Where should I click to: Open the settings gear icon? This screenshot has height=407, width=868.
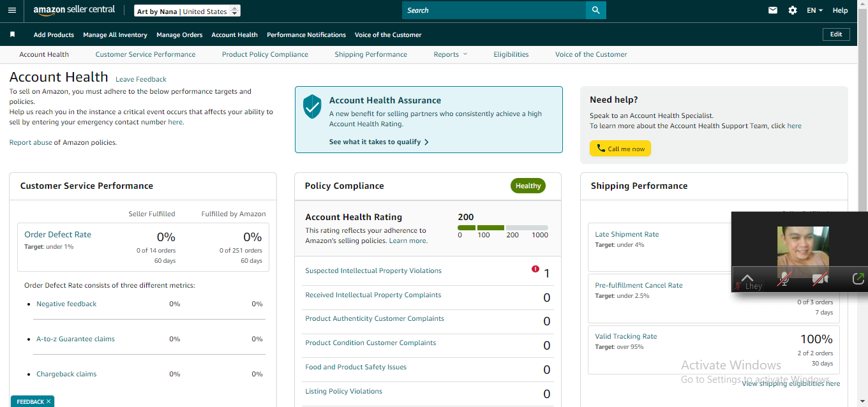point(793,10)
